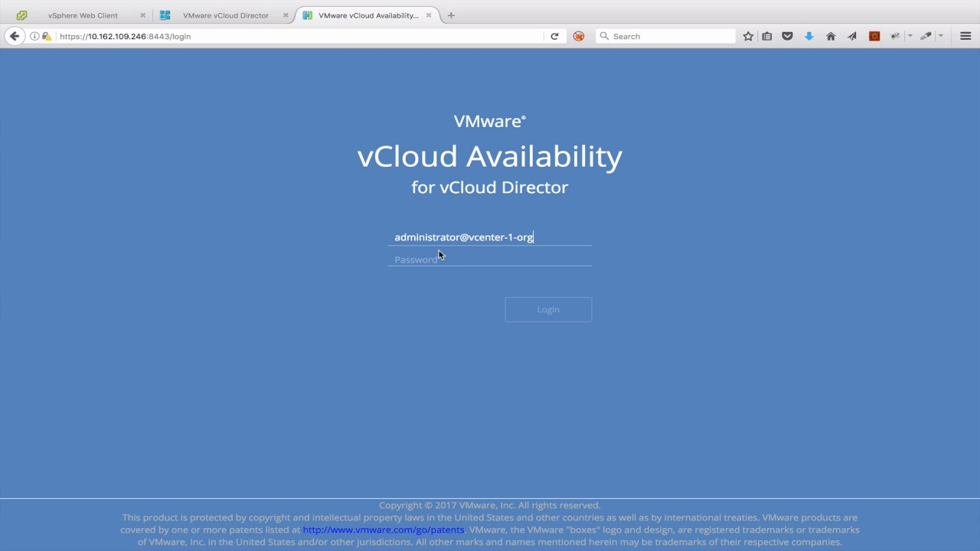Image resolution: width=980 pixels, height=551 pixels.
Task: Switch to the vSphere Web Client tab
Action: [83, 15]
